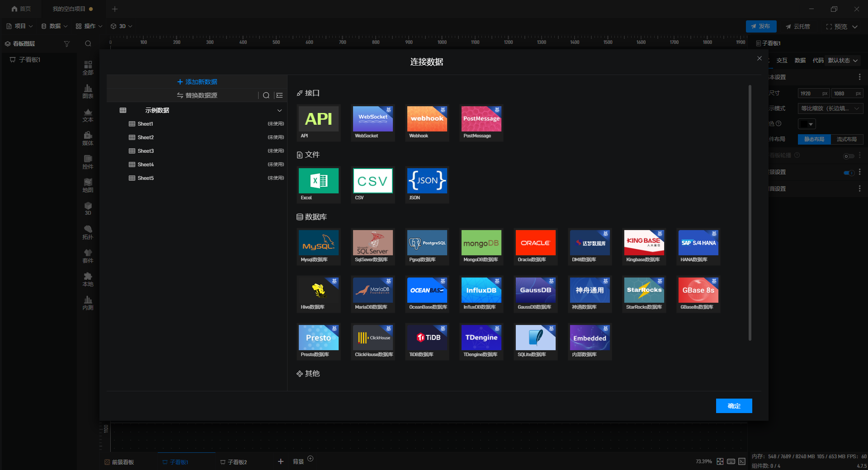Toggle the switch in the 看板轮播 row
Image resolution: width=868 pixels, height=470 pixels.
click(849, 156)
